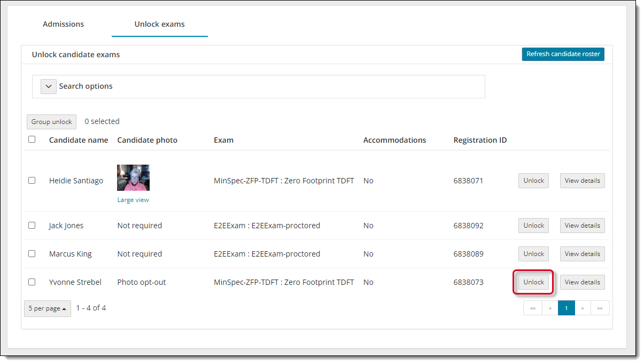Check the box for Heidie Santiago
644x364 pixels.
click(x=32, y=181)
